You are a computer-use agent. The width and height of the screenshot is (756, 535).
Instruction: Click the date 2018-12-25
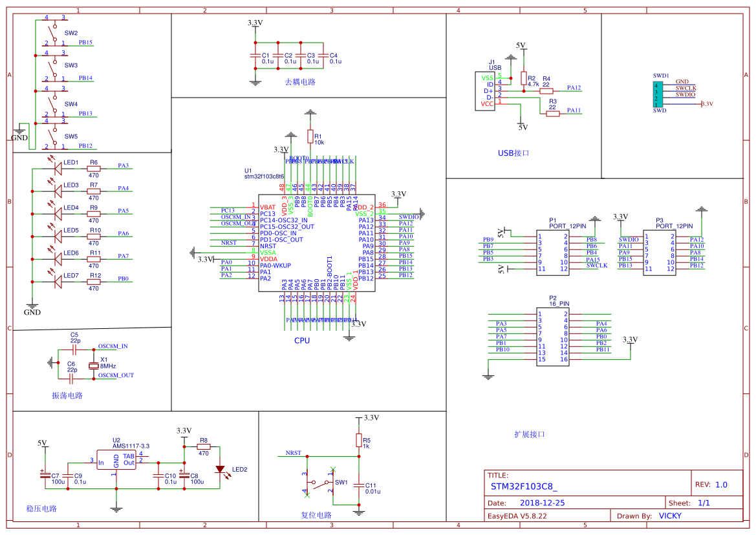(542, 503)
